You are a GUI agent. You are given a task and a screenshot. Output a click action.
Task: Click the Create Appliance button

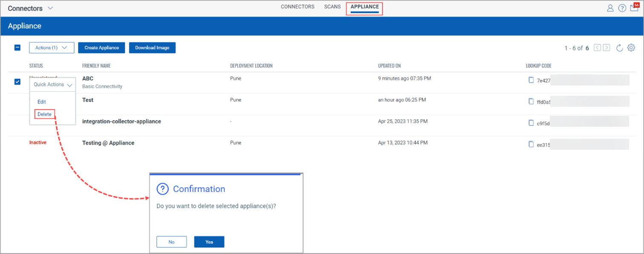[x=101, y=48]
